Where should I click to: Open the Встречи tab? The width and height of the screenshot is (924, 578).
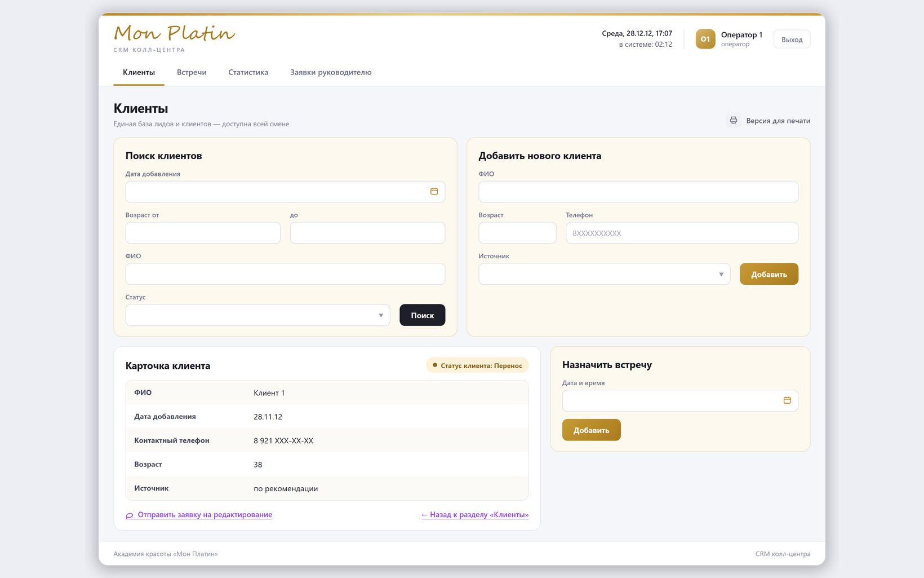[x=192, y=73]
